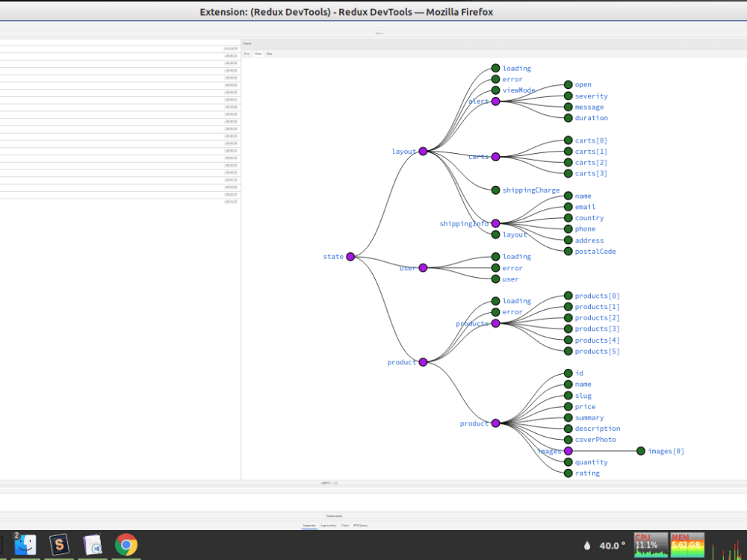This screenshot has height=560, width=747.
Task: Collapse the alert node in chart
Action: click(495, 101)
